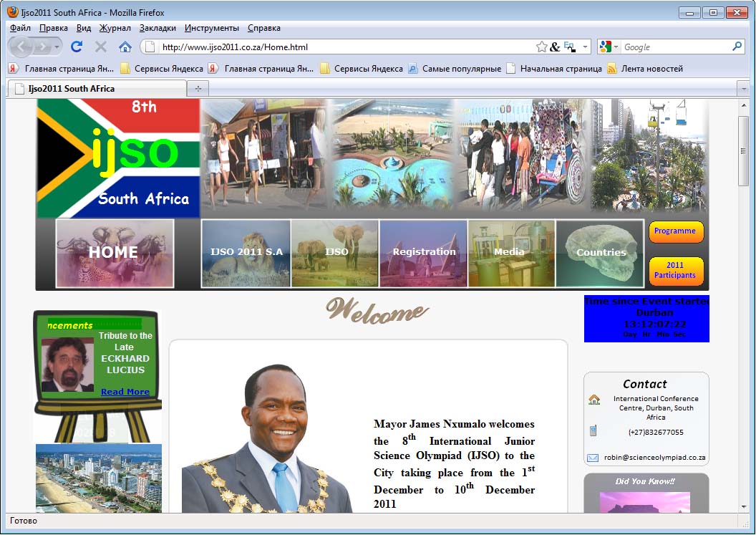
Task: Click the house address icon in Contact
Action: point(594,400)
